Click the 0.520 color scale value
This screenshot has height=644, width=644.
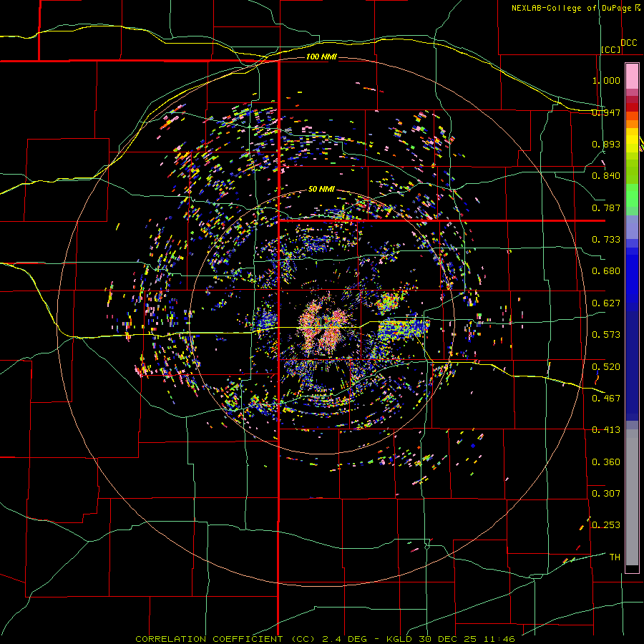point(606,367)
